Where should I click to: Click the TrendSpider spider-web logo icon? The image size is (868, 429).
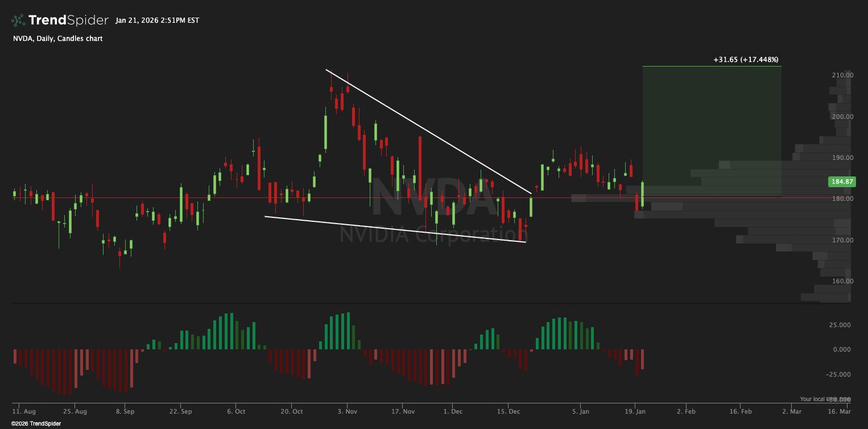click(18, 20)
